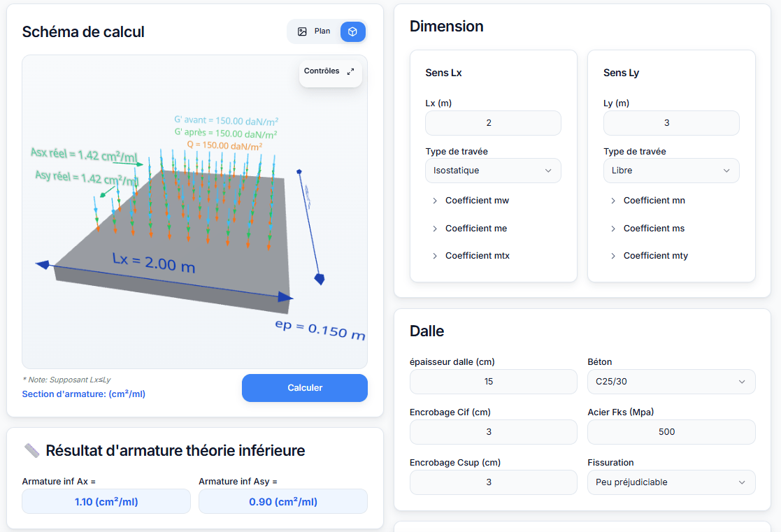781x532 pixels.
Task: Open the Section d'armature link
Action: point(83,394)
